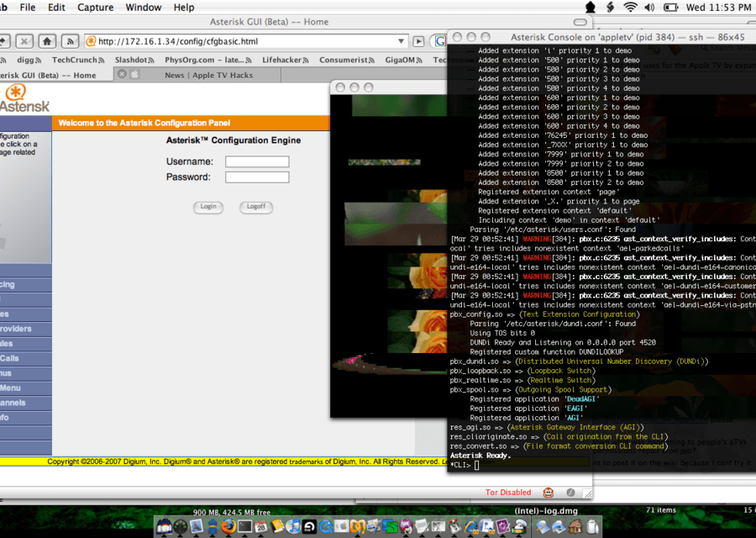
Task: Open the Window menu
Action: tap(144, 8)
